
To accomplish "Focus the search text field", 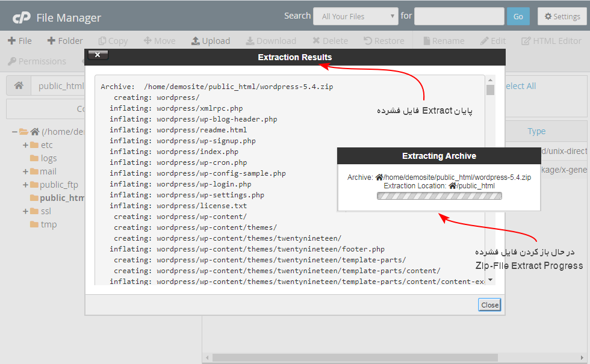I will (459, 17).
